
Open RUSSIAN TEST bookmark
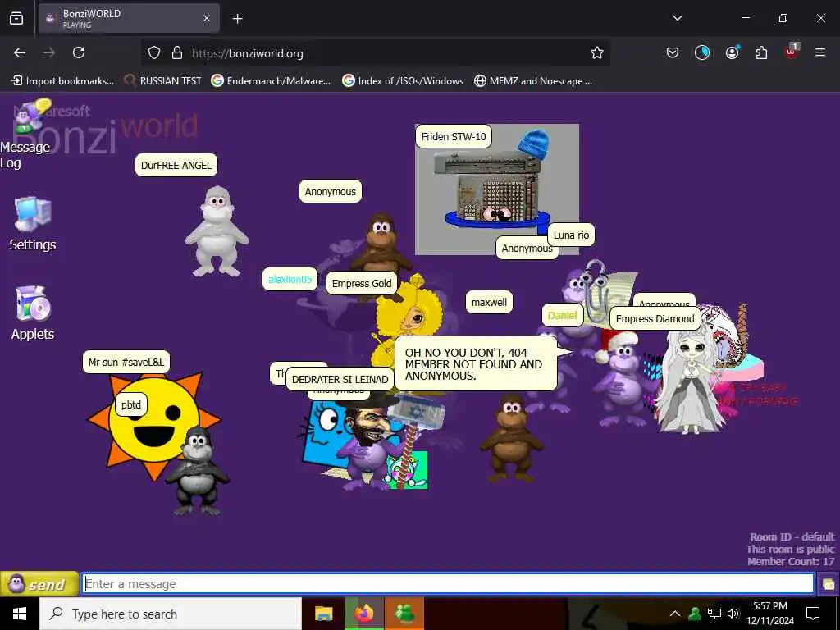tap(163, 81)
